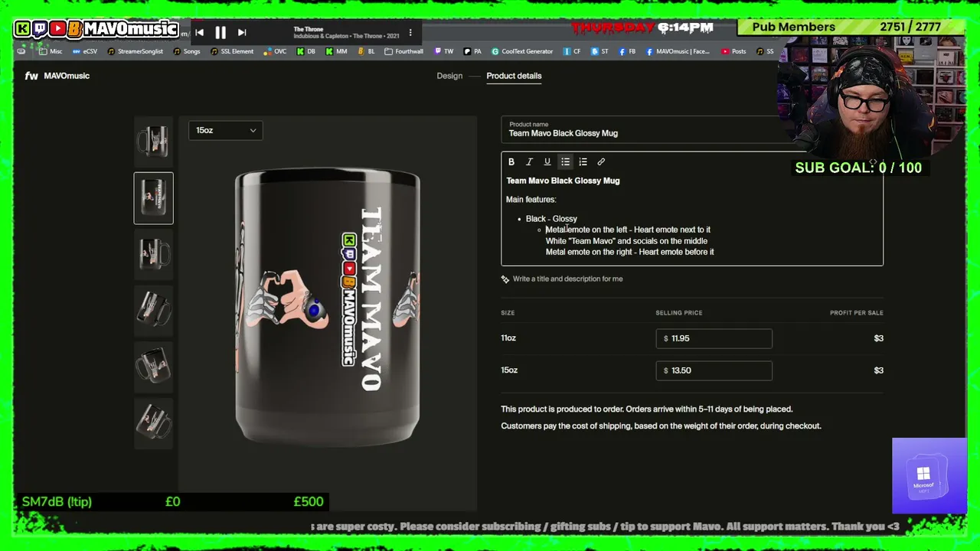Open the Misc bookmarks folder

pos(50,51)
